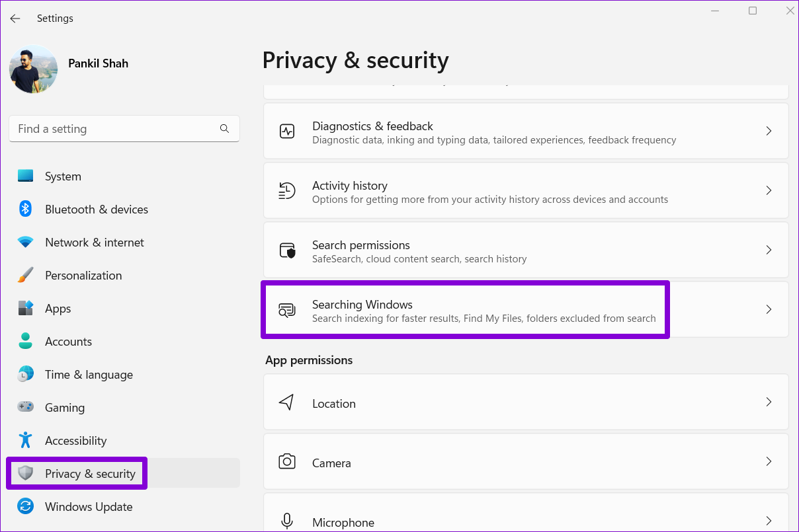Go to Windows Update section
Viewport: 799px width, 532px height.
click(89, 507)
